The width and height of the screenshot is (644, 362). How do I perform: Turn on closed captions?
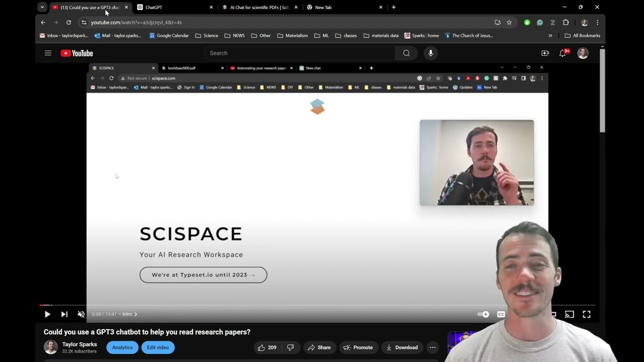501,314
